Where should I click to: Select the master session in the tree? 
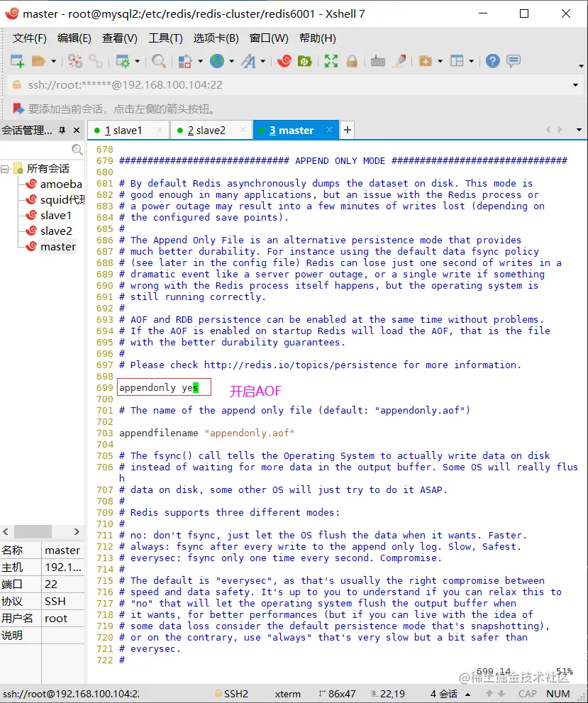click(x=58, y=247)
